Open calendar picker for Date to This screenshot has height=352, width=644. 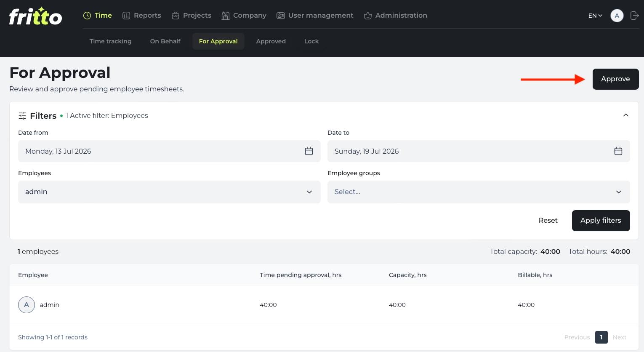tap(618, 151)
